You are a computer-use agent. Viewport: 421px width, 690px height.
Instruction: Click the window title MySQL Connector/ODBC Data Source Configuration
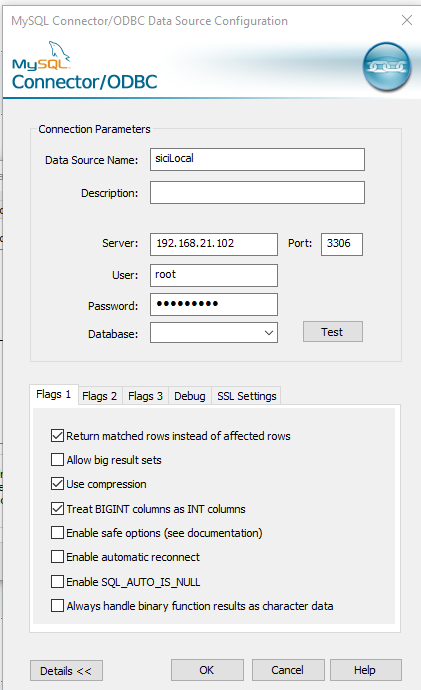[x=150, y=21]
